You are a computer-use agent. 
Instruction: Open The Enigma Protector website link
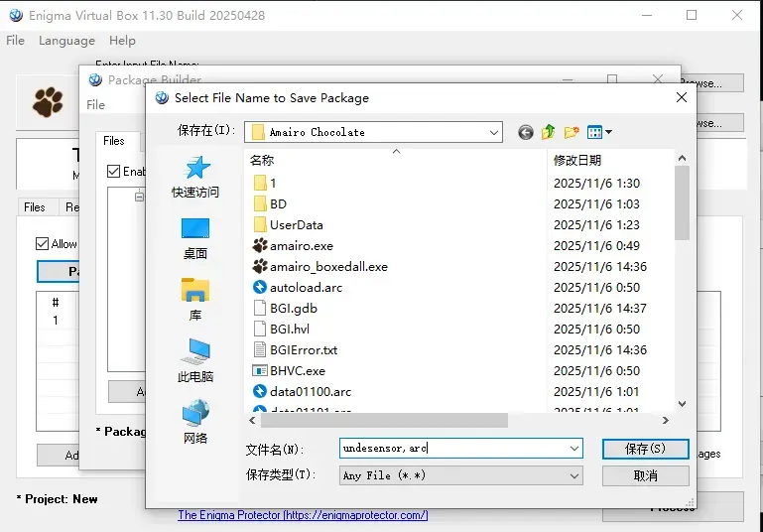point(303,515)
